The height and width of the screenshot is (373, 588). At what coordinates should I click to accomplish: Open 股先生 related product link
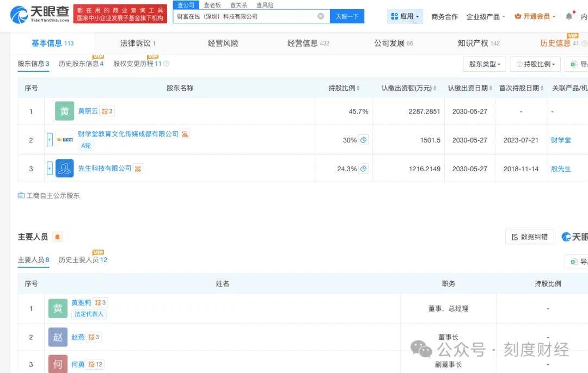(x=561, y=169)
